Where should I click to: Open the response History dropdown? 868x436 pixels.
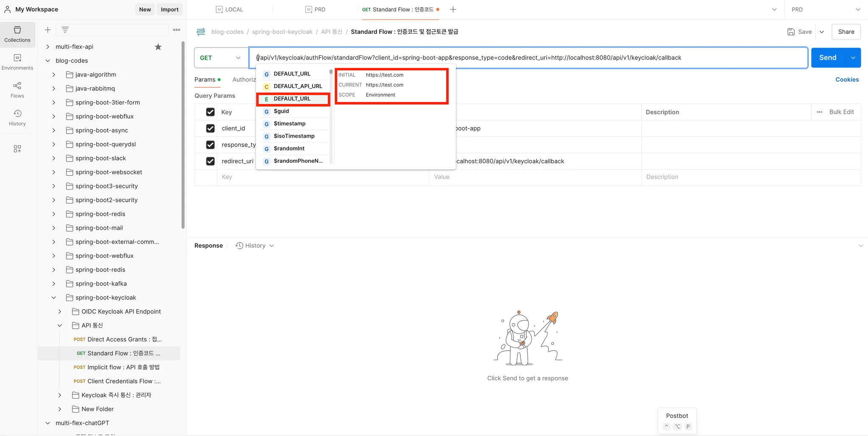tap(255, 246)
